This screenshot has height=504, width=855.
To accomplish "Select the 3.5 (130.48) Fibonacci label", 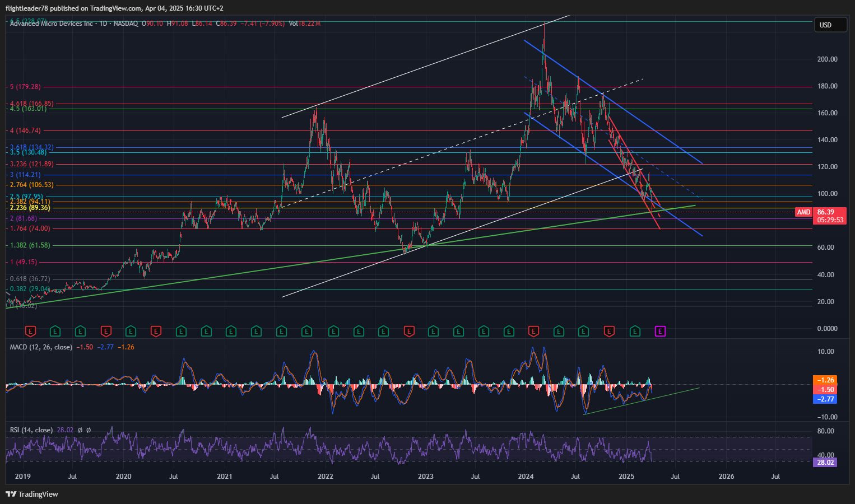I will pos(29,152).
